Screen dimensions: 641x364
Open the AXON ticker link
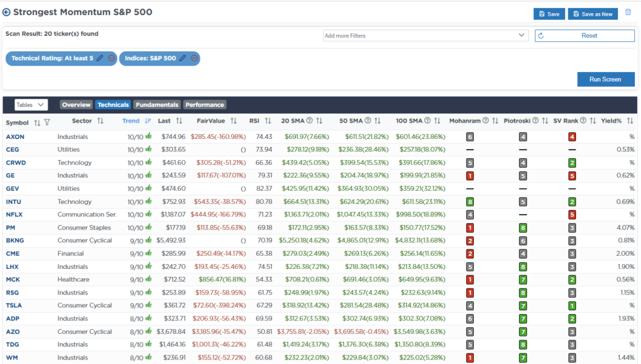15,137
